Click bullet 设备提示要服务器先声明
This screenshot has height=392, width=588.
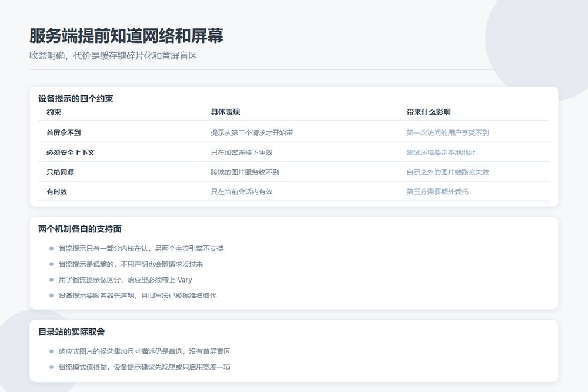138,295
